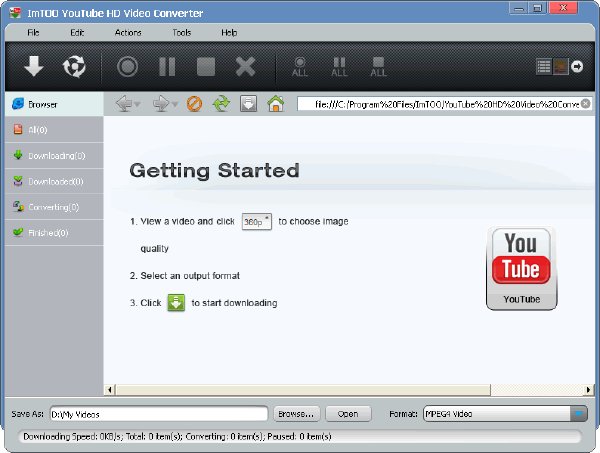Click green download icon in step 3
This screenshot has width=600, height=453.
[176, 303]
